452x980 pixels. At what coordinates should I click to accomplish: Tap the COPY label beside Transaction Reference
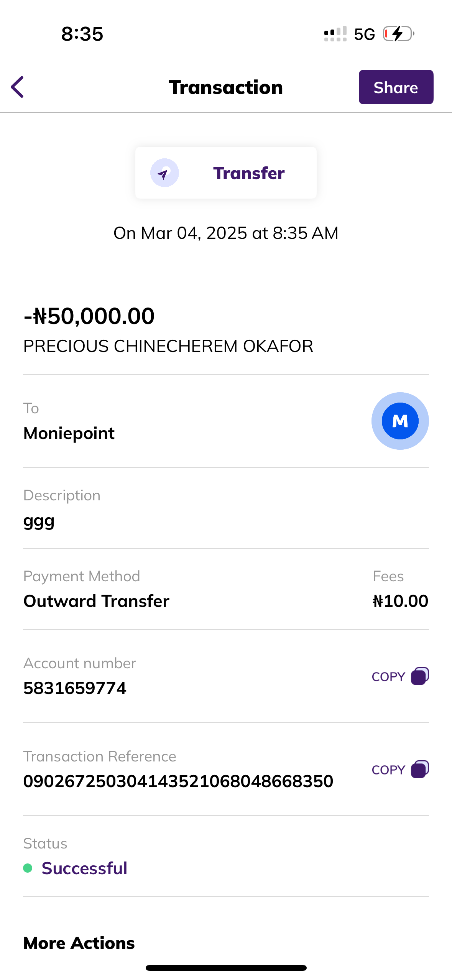(x=388, y=770)
